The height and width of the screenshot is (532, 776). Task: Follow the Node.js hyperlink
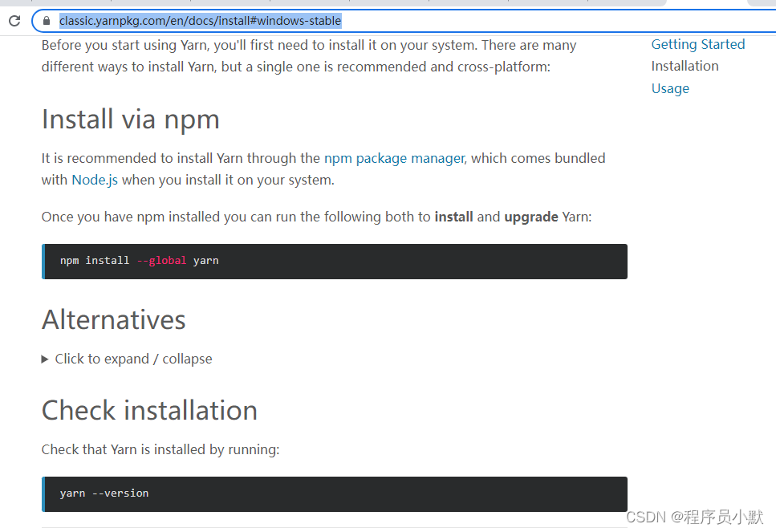tap(95, 180)
